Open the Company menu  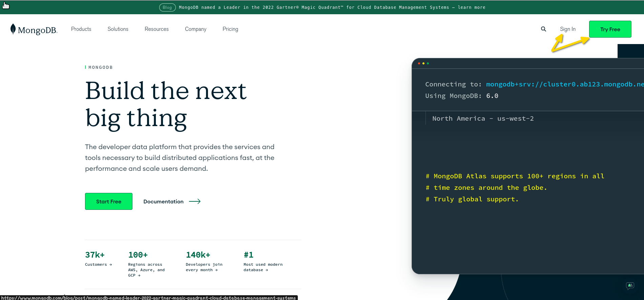pyautogui.click(x=195, y=29)
